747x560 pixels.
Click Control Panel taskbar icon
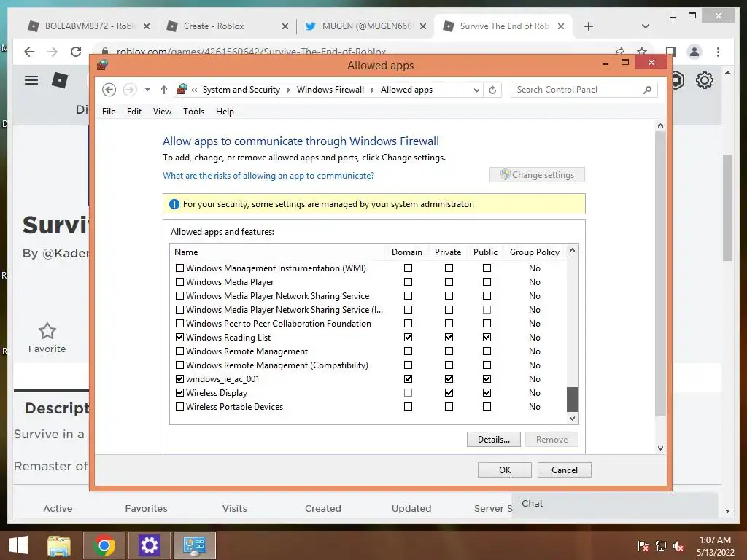click(194, 545)
